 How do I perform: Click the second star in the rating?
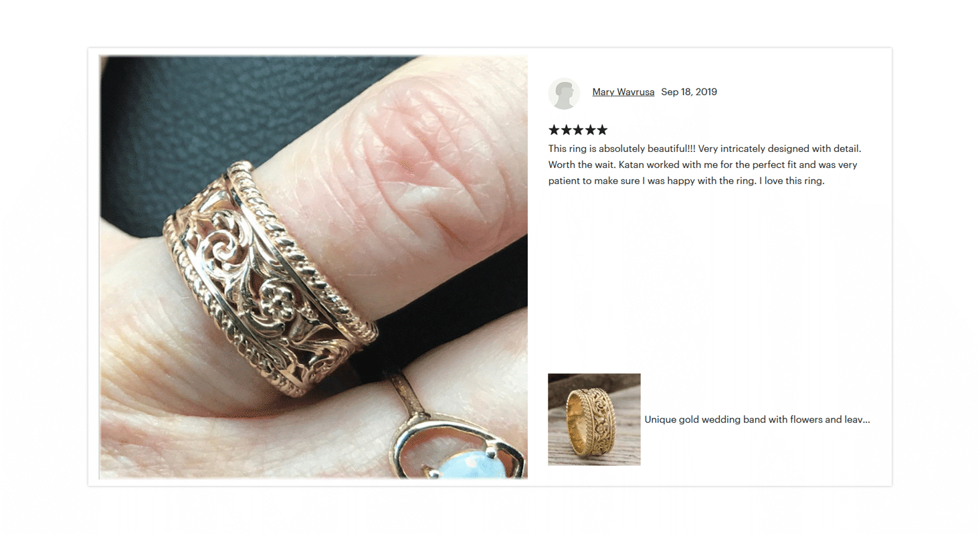coord(566,130)
